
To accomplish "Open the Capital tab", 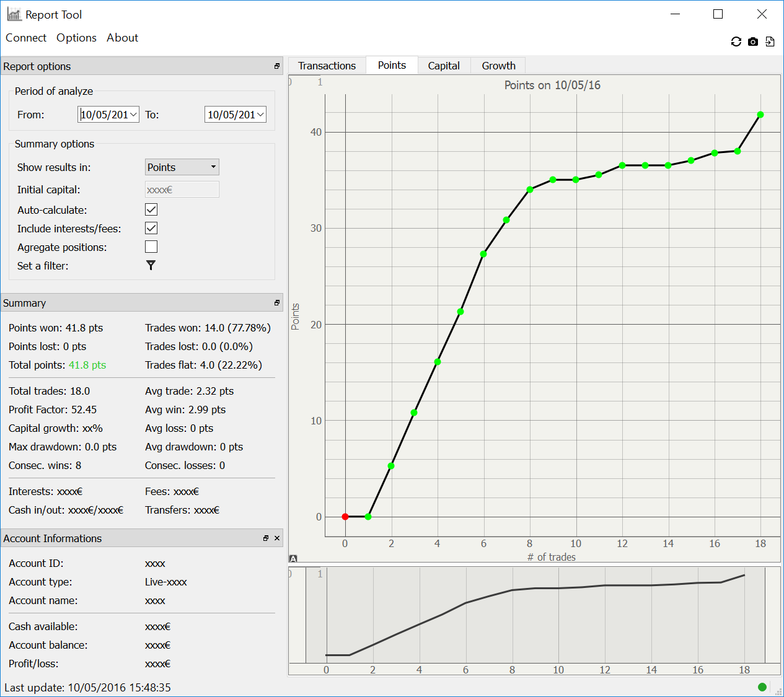I will [x=444, y=66].
